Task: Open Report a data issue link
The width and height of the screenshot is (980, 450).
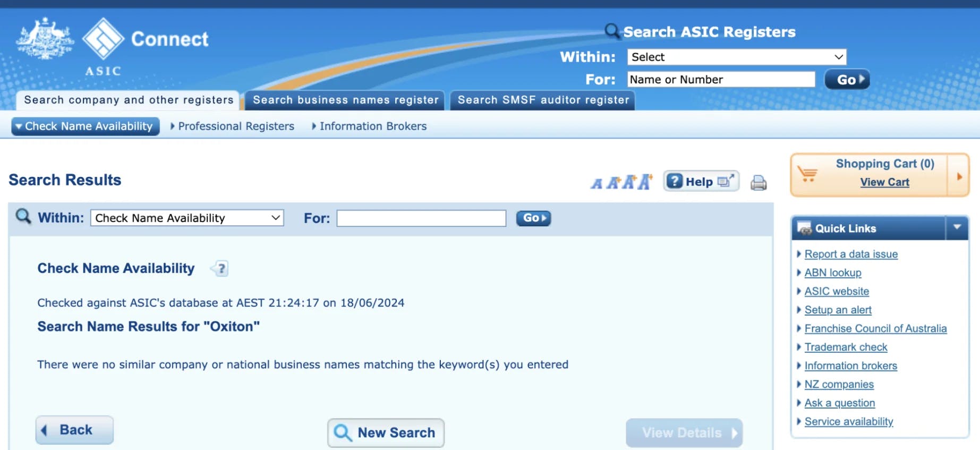Action: click(851, 254)
